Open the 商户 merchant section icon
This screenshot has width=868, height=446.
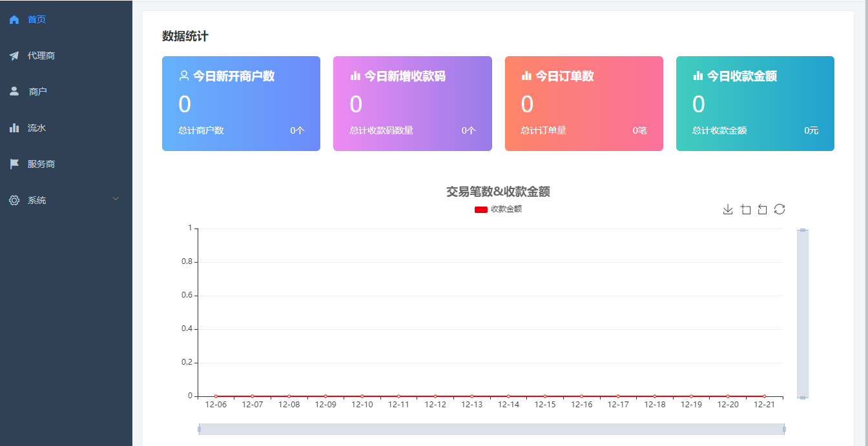[14, 91]
